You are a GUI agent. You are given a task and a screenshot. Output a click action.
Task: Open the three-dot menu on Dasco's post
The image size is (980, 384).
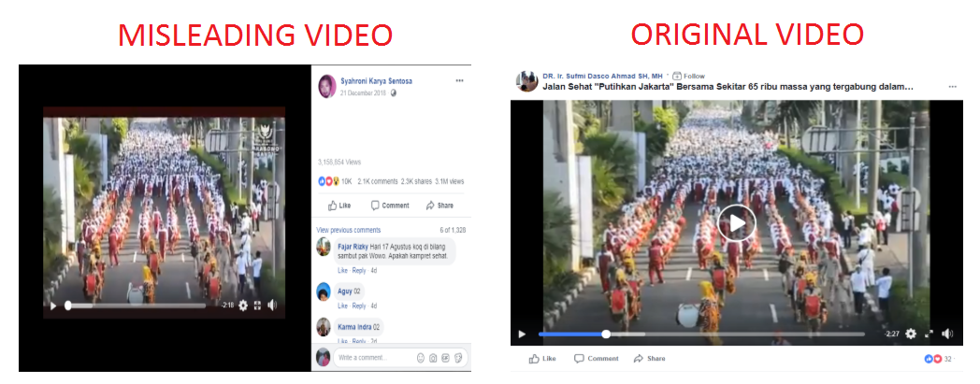(953, 87)
